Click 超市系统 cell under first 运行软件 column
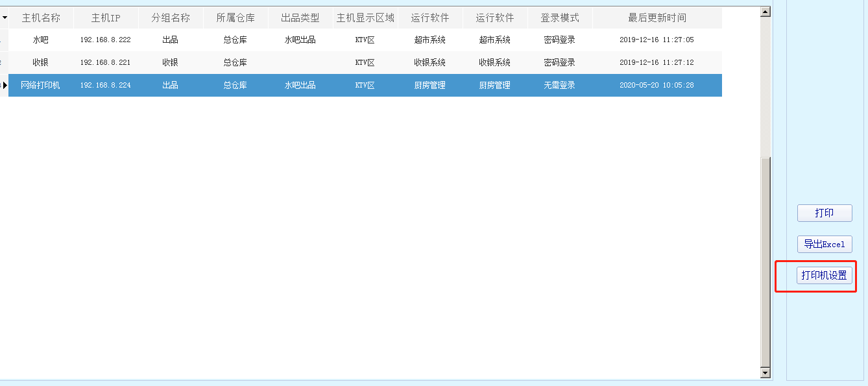 (x=430, y=40)
